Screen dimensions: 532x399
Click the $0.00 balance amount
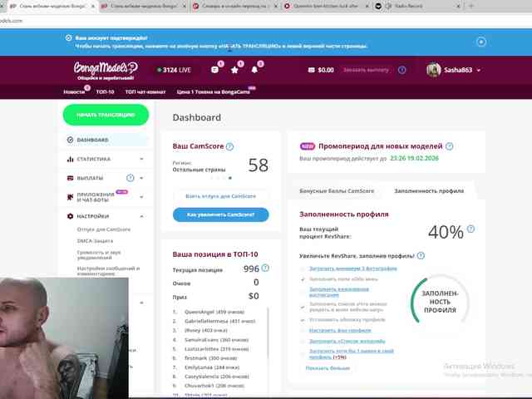[x=326, y=70]
